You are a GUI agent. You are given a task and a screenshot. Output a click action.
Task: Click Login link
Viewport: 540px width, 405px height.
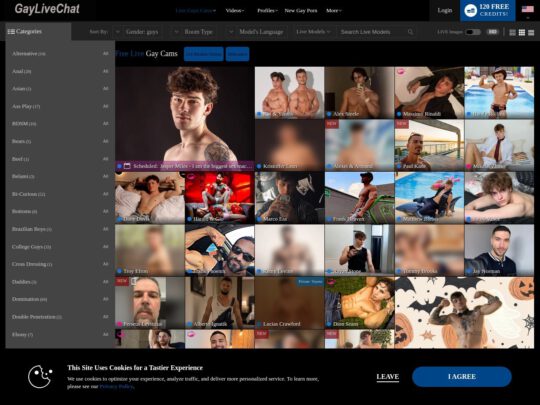tap(445, 10)
